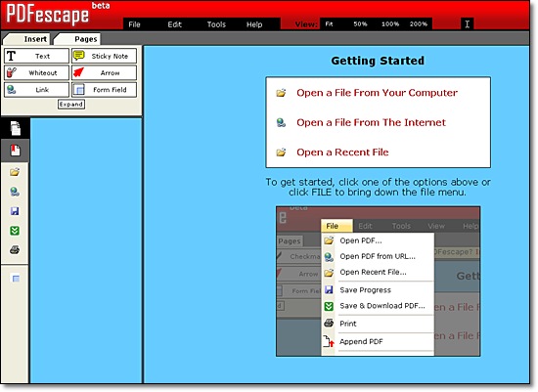Image resolution: width=538 pixels, height=392 pixels.
Task: Click Open a File From The Internet
Action: click(x=372, y=122)
